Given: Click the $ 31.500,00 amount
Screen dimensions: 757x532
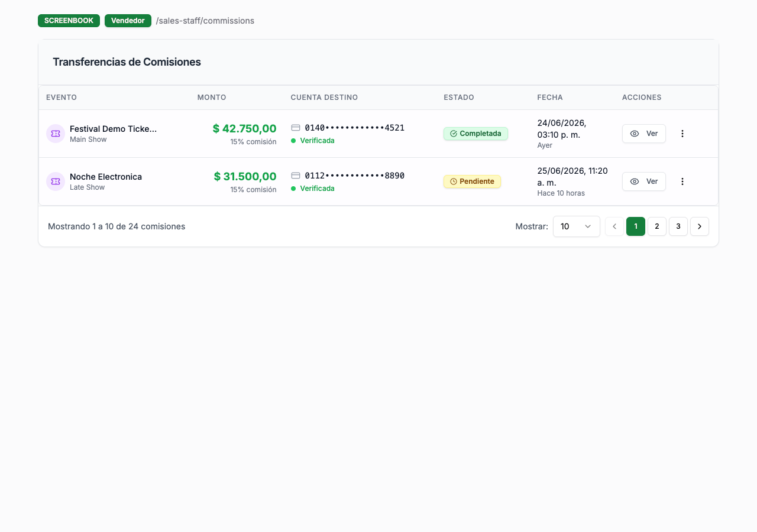Looking at the screenshot, I should pos(245,176).
